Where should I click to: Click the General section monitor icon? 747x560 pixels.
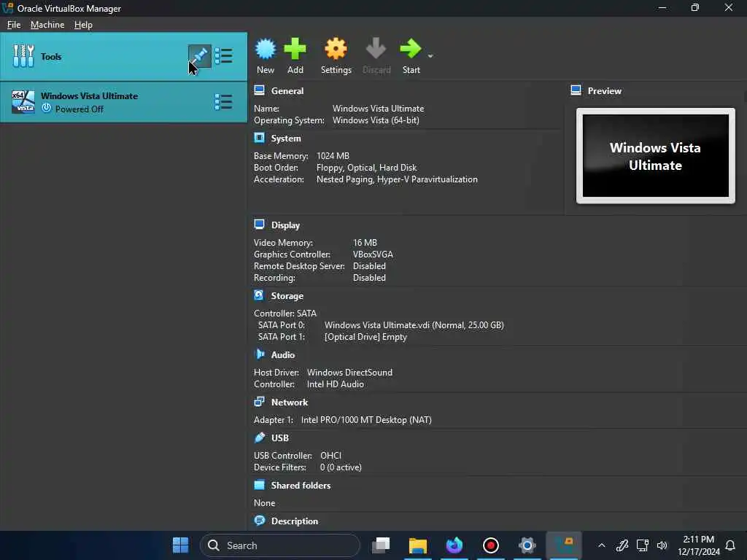[259, 90]
